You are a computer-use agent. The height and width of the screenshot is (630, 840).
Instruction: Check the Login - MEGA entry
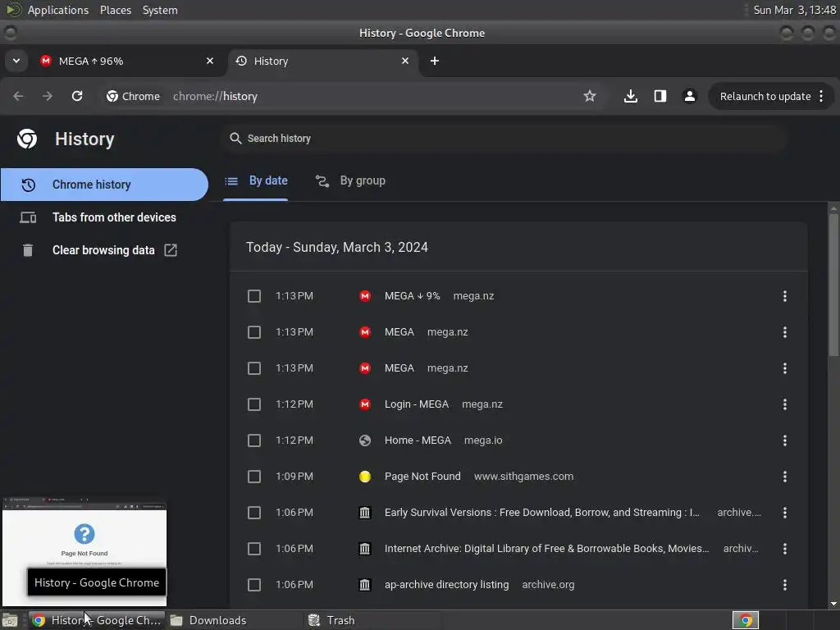(254, 404)
